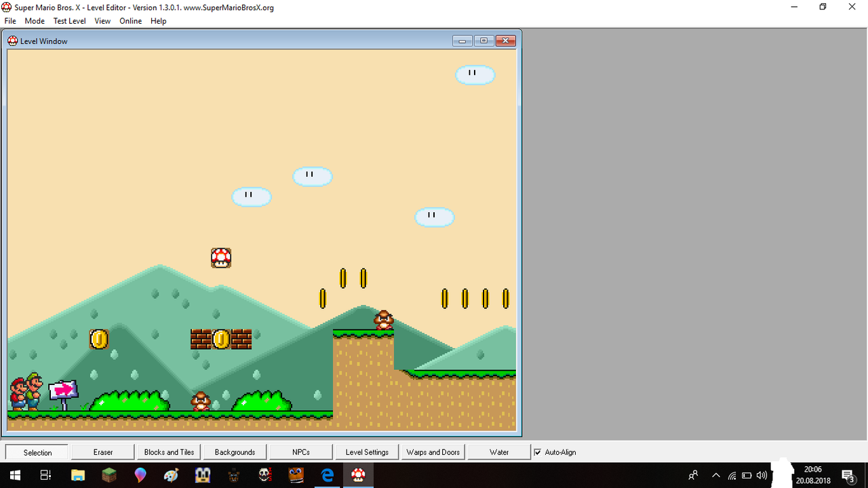
Task: Select the green bush next to the arrow sign
Action: click(x=130, y=401)
